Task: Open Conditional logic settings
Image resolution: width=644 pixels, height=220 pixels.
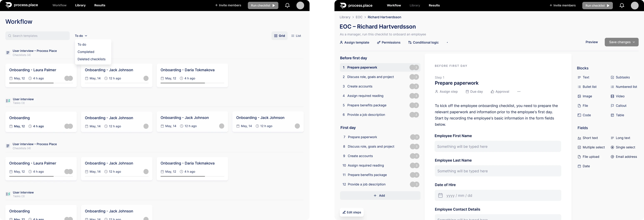Action: 423,43
